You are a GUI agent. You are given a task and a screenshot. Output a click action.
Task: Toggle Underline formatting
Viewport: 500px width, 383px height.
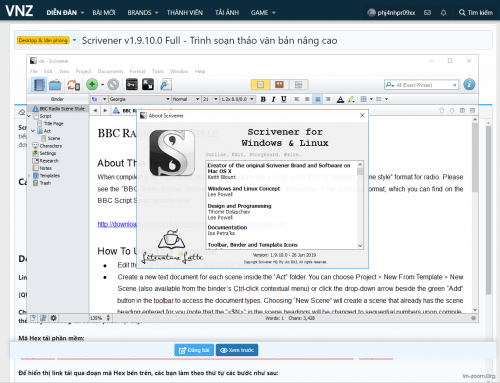[284, 99]
